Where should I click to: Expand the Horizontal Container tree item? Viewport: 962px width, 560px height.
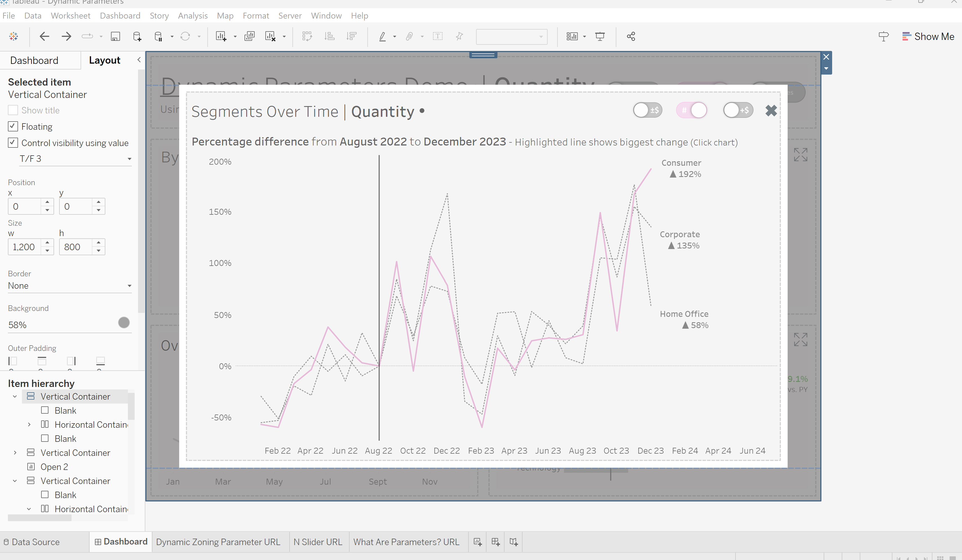click(29, 425)
